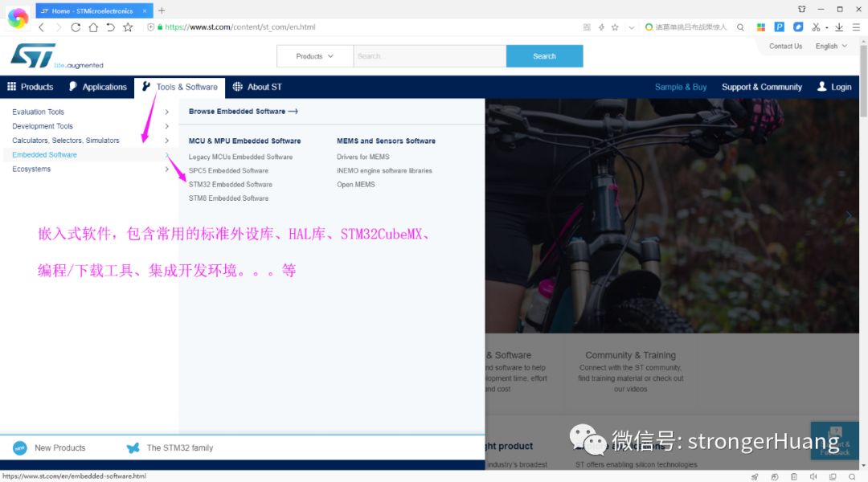This screenshot has width=868, height=482.
Task: Click the magnifier in browser search box
Action: point(740,27)
